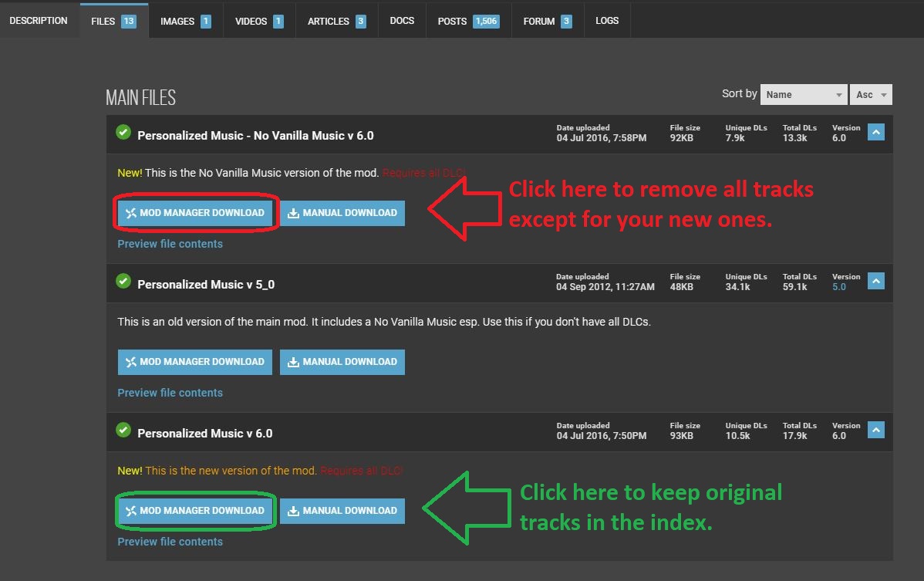Preview file contents of No Vanilla Music version
Viewport: 924px width, 581px height.
pyautogui.click(x=170, y=244)
